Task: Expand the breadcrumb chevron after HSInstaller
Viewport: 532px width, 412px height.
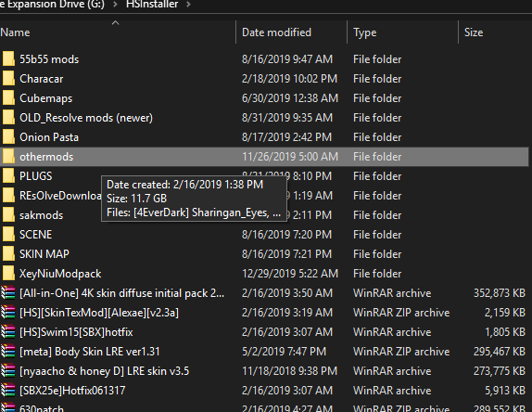Action: [189, 5]
